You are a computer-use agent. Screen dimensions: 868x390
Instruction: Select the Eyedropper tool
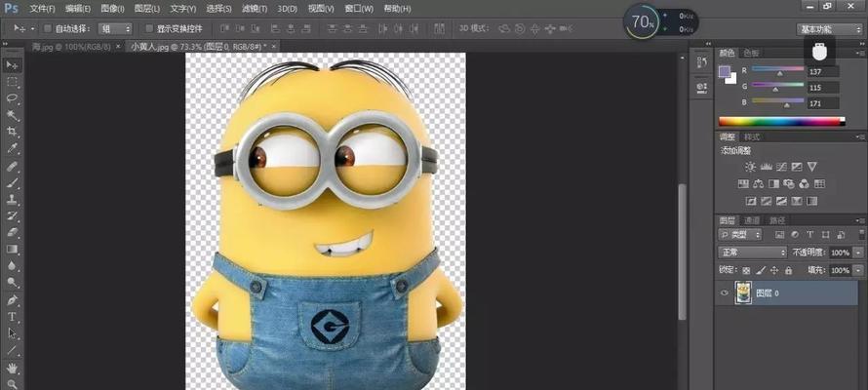tap(12, 148)
